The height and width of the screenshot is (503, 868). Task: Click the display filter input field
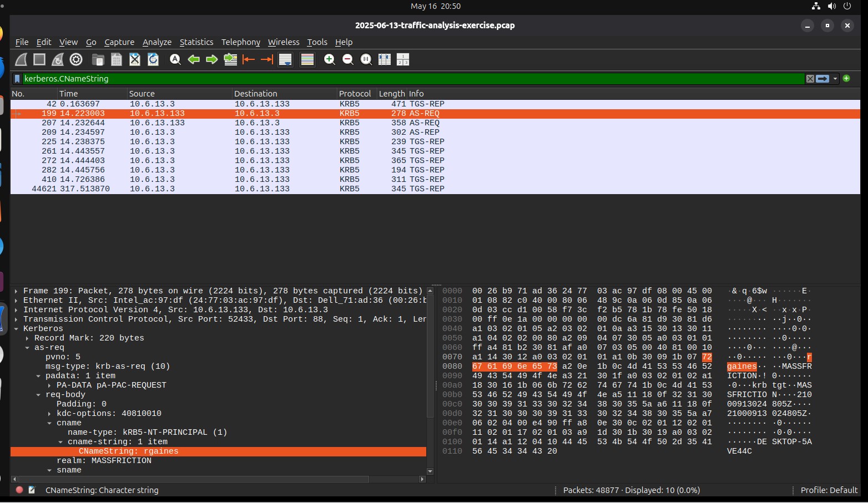point(413,79)
